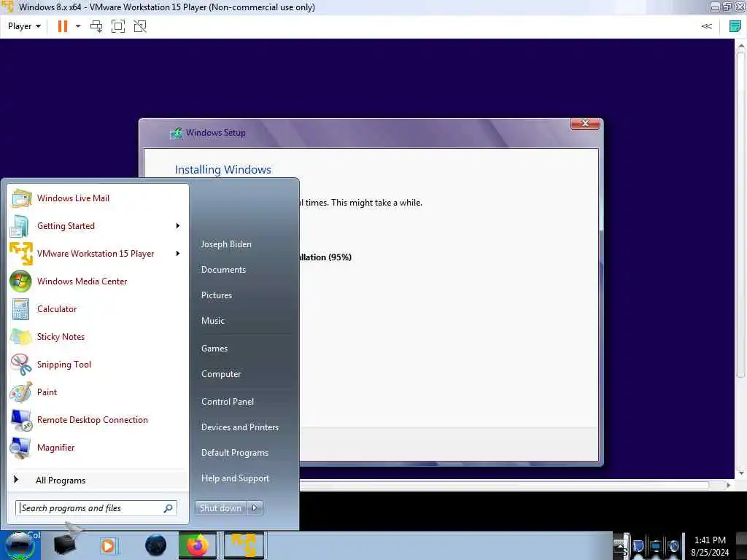This screenshot has width=747, height=560.
Task: Toggle Unity mode in VMware toolbar
Action: click(140, 26)
